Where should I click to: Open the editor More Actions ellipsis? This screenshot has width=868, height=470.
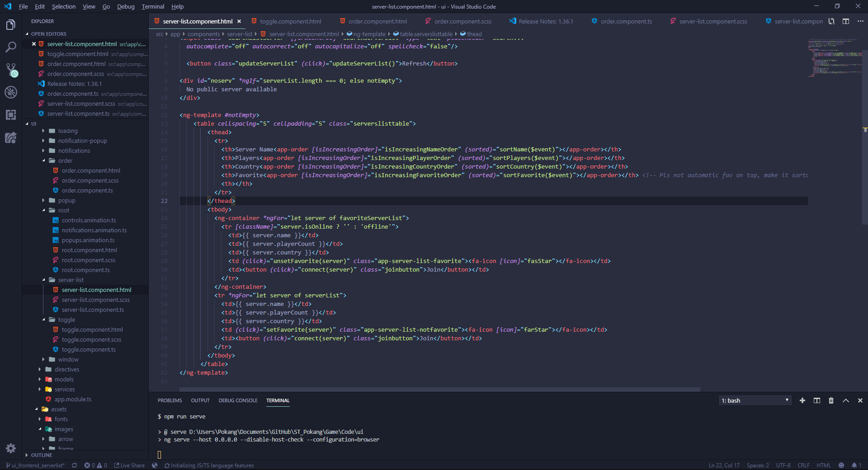click(860, 21)
